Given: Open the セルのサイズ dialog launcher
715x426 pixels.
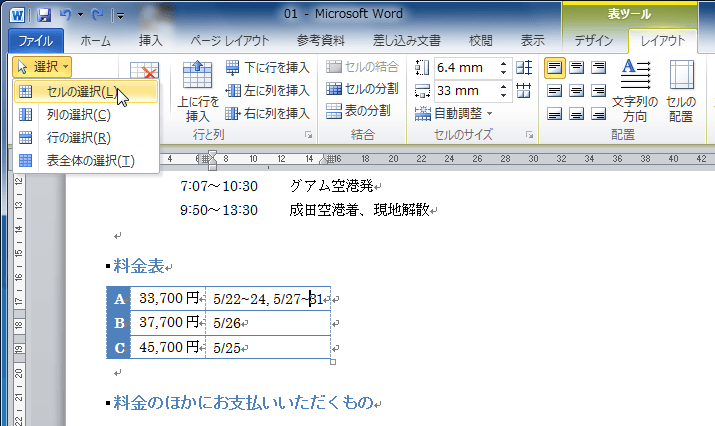Looking at the screenshot, I should point(529,135).
